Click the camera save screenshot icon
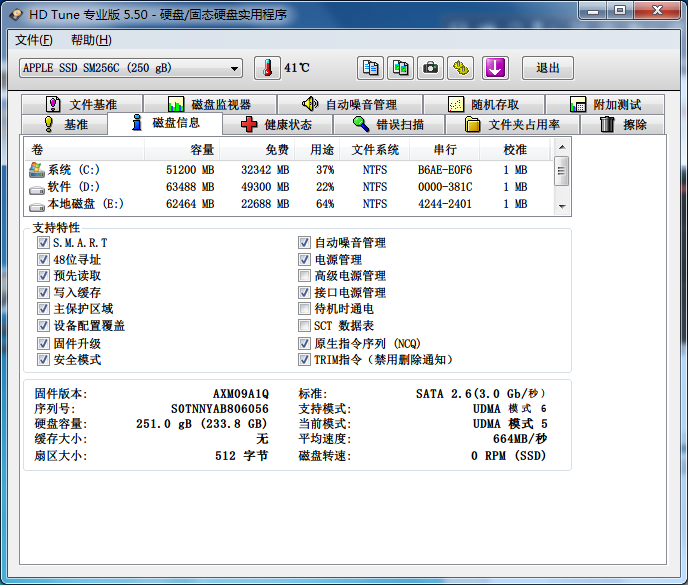Image resolution: width=688 pixels, height=585 pixels. coord(430,68)
